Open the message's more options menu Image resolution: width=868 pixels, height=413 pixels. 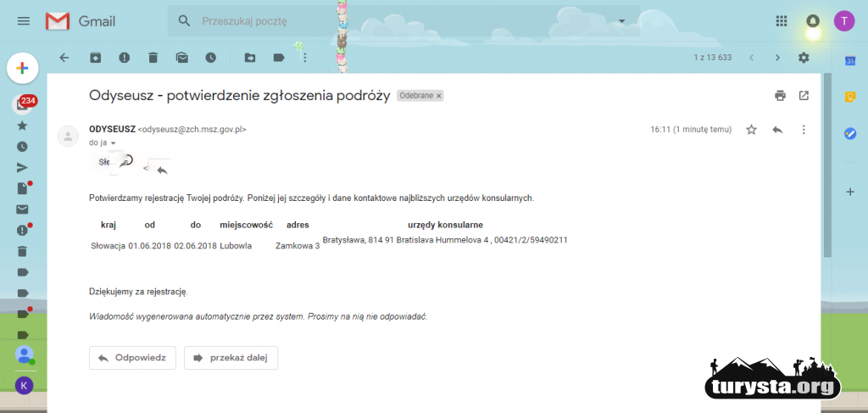(804, 130)
